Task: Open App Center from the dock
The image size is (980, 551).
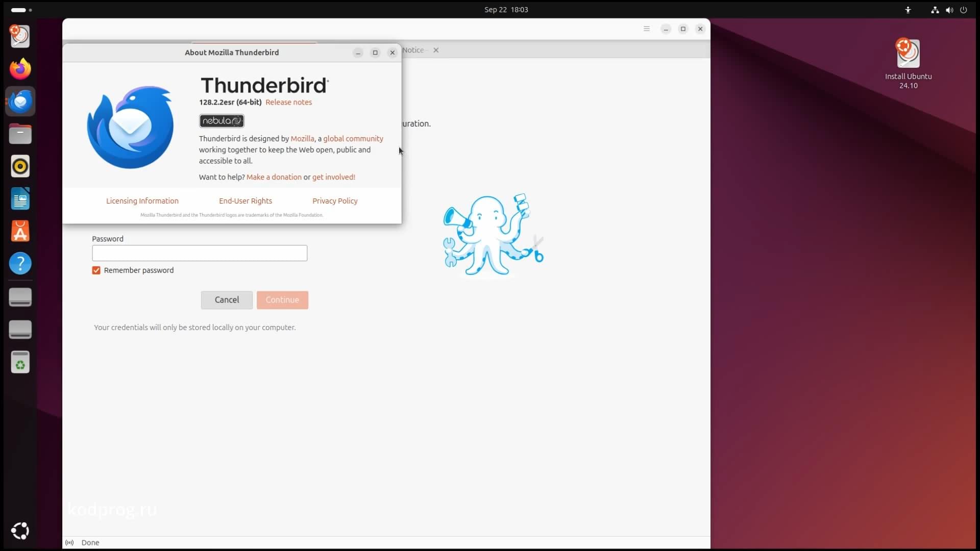Action: (20, 231)
